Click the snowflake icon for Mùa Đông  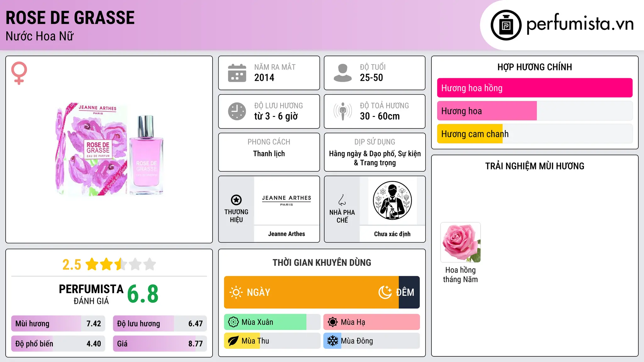[333, 341]
